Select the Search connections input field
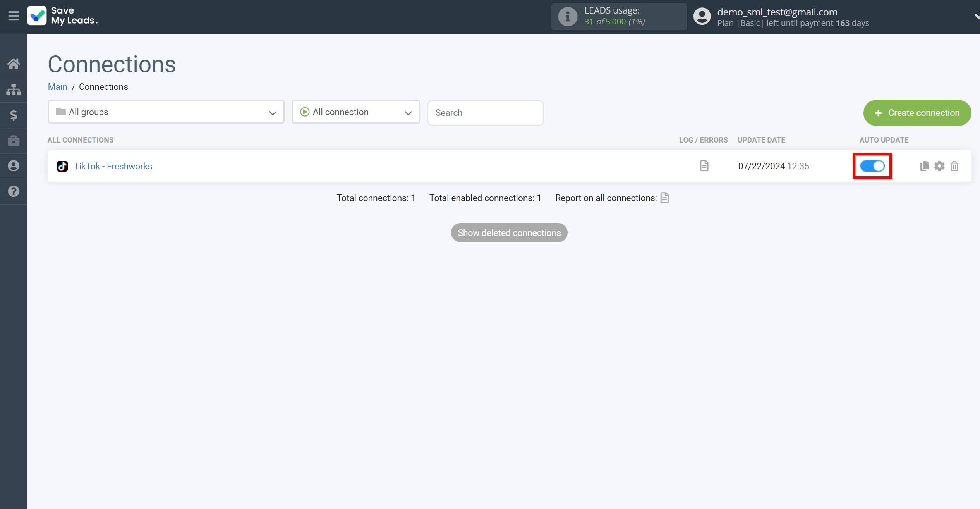The image size is (980, 509). [486, 112]
